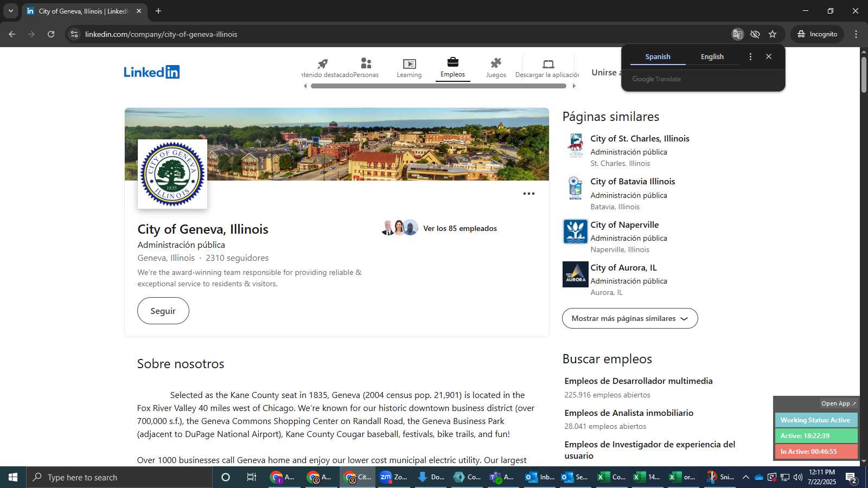View site information icon
868x488 pixels.
coord(74,34)
